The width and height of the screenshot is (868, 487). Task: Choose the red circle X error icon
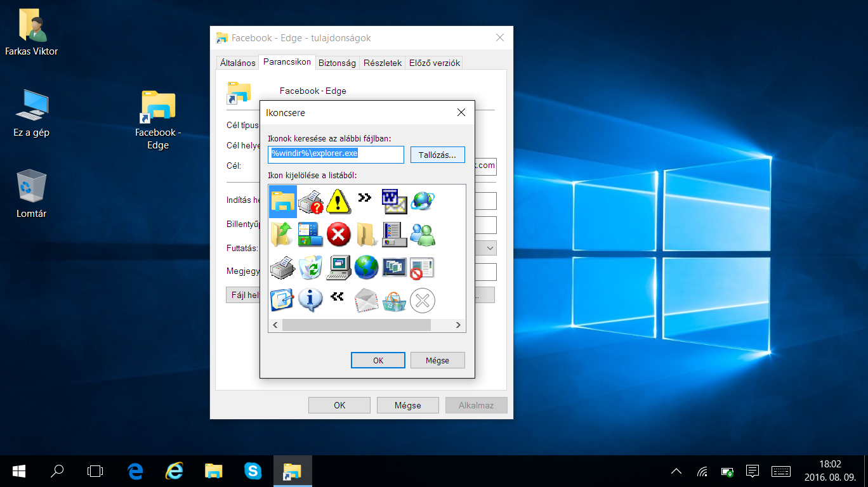338,234
